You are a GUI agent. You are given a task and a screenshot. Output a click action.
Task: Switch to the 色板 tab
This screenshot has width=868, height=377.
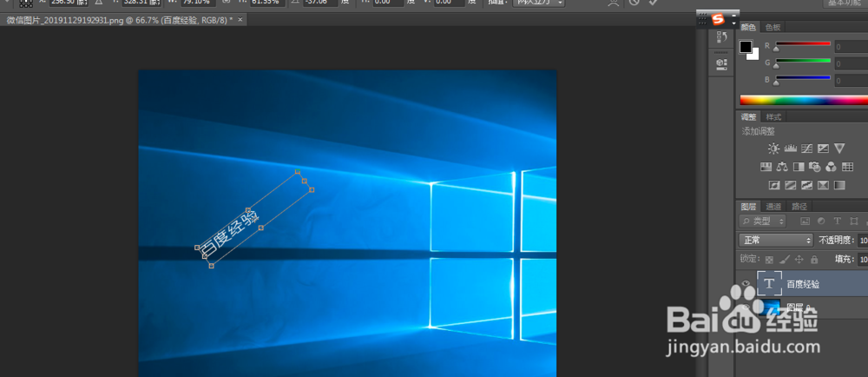point(773,27)
